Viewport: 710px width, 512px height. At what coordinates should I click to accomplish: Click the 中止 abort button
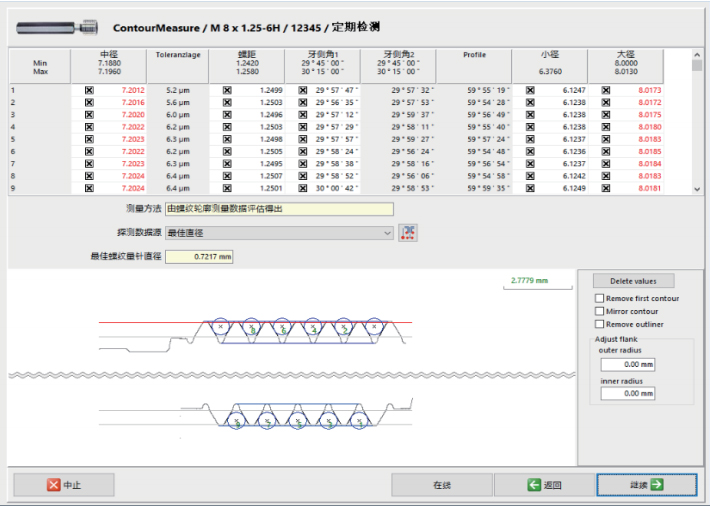pos(63,484)
